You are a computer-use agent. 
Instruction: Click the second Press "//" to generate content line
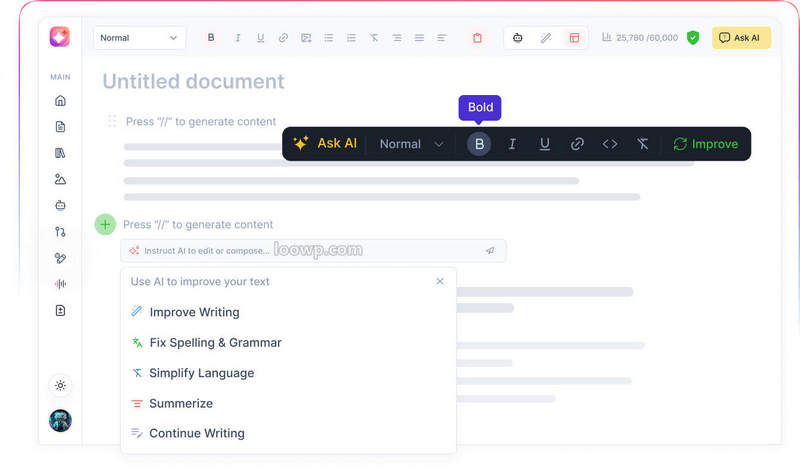[198, 224]
